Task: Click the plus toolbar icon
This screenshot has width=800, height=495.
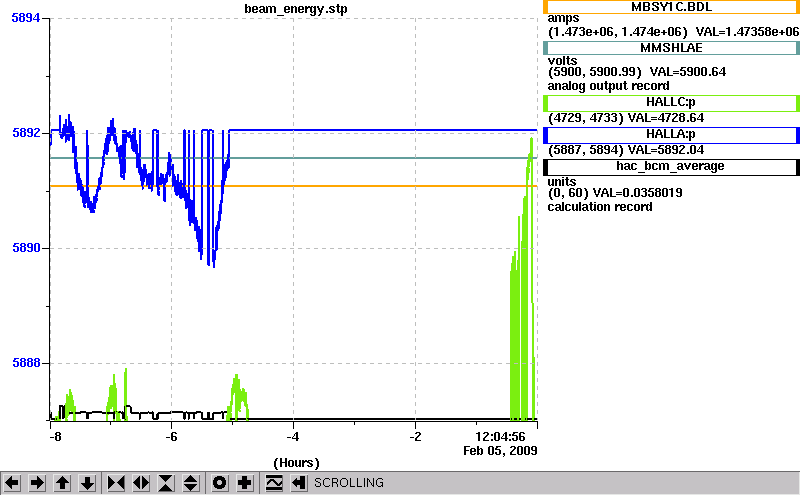Action: 245,483
